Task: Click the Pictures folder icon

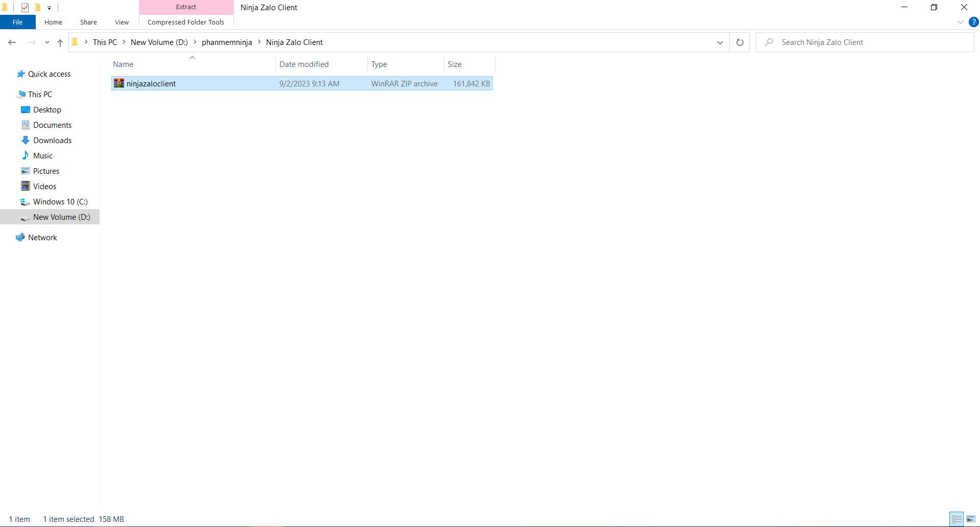Action: point(26,171)
